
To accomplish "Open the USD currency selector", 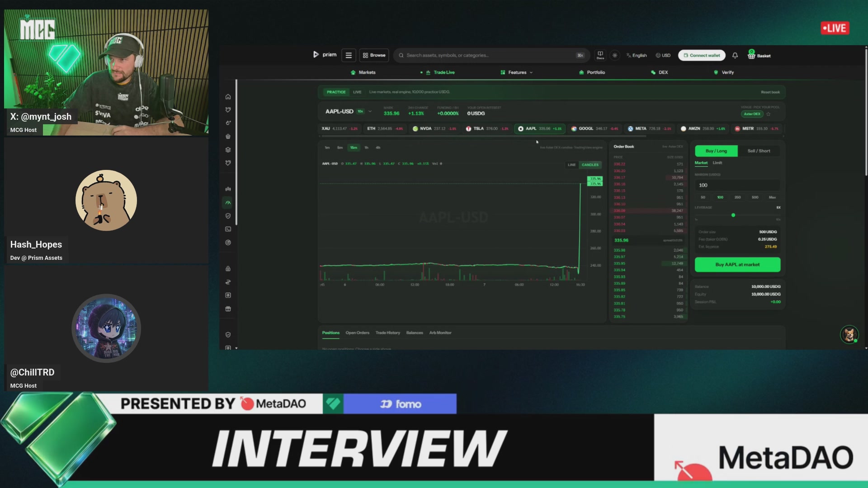I will click(x=663, y=56).
